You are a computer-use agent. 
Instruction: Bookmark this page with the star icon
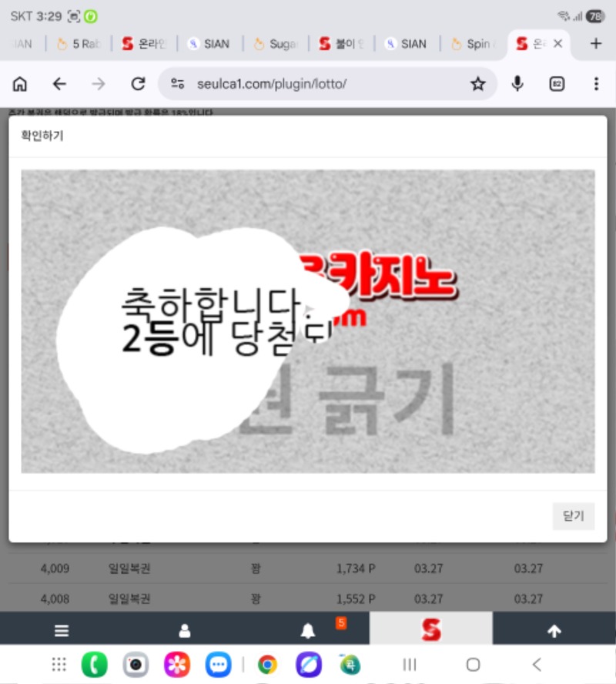pos(477,84)
